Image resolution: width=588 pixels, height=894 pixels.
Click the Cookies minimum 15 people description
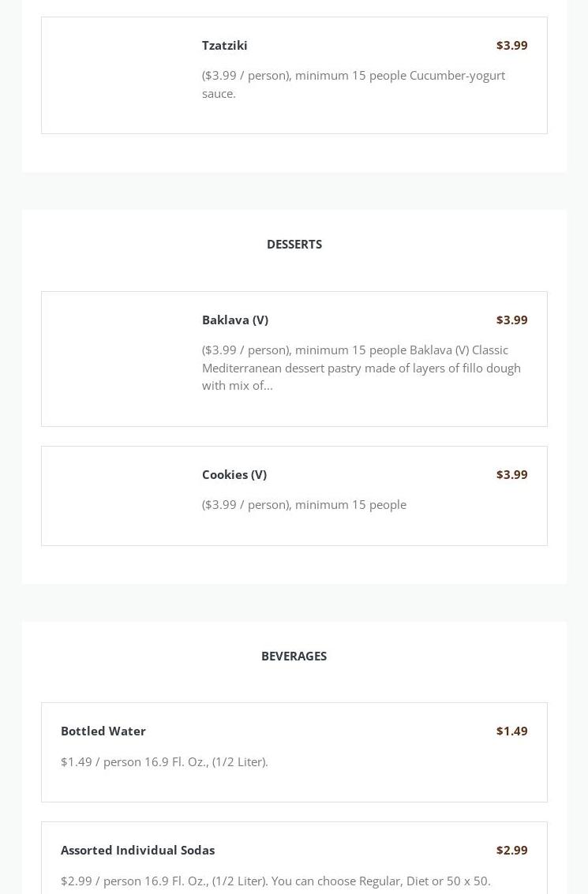(x=304, y=504)
